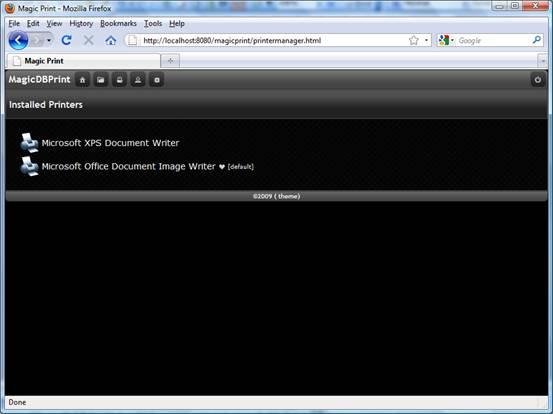Minimize the Firefox window
The height and width of the screenshot is (414, 553).
click(499, 6)
